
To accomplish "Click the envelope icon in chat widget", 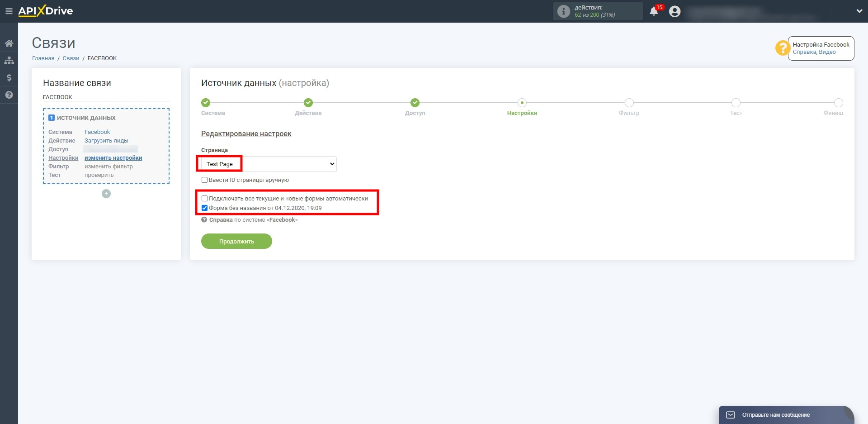I will coord(731,415).
